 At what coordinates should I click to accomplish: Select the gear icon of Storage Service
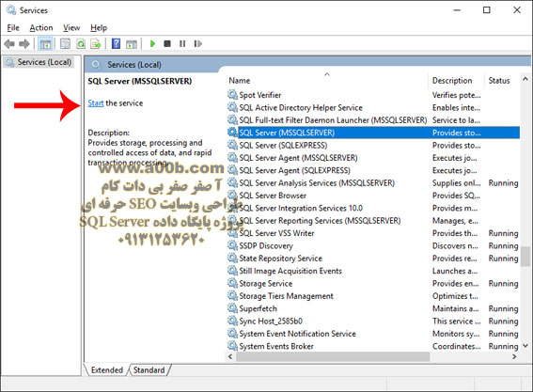[x=232, y=283]
